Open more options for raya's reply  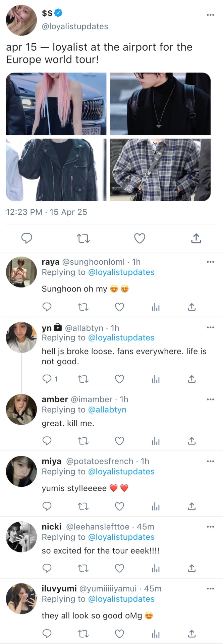pos(210,262)
